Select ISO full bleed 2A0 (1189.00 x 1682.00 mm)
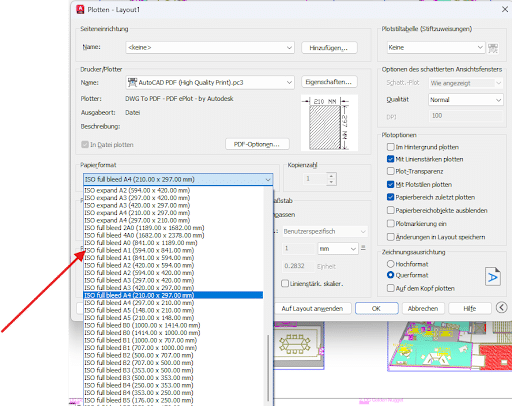Image resolution: width=512 pixels, height=406 pixels. click(173, 228)
